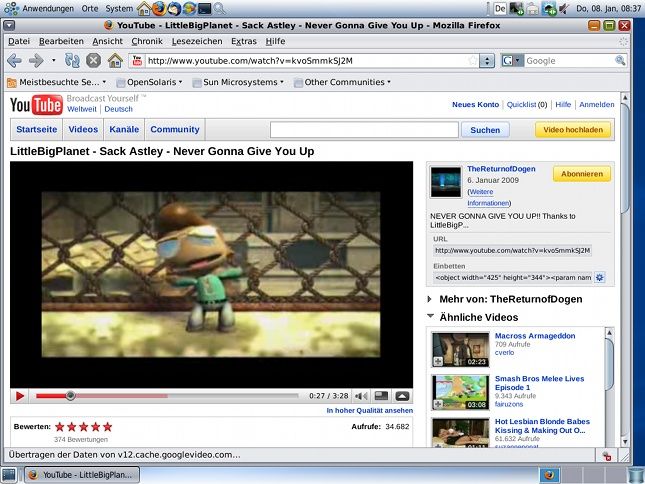
Task: Open TheReturnofDogen channel link
Action: (x=501, y=169)
